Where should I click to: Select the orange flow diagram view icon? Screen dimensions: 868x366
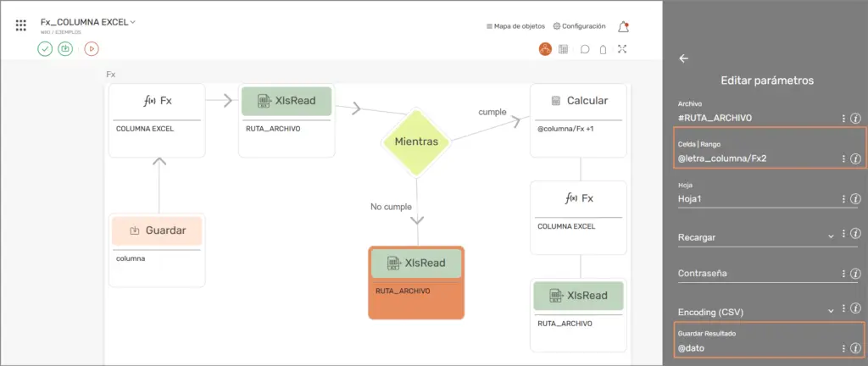tap(545, 49)
